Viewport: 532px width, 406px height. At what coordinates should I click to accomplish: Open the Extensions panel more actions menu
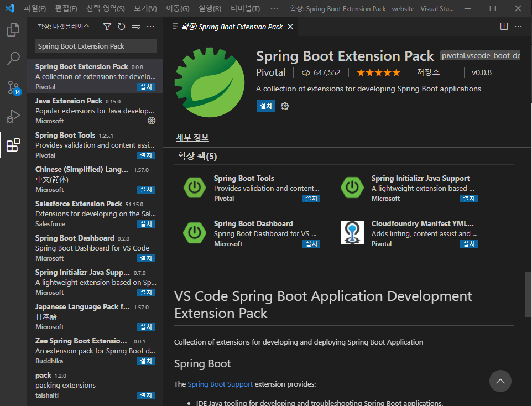(151, 26)
